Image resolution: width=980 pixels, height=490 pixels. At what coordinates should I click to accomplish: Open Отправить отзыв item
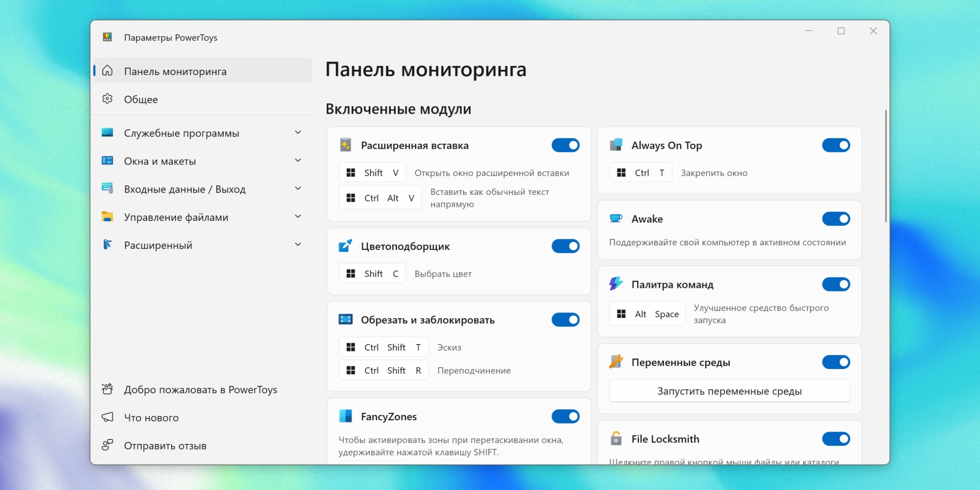click(203, 445)
